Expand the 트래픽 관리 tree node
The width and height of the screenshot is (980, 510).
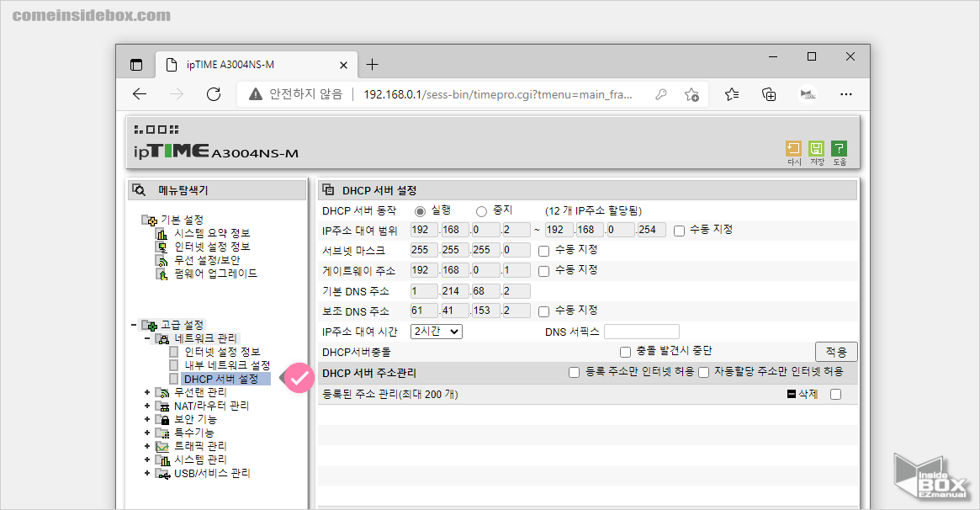click(147, 446)
